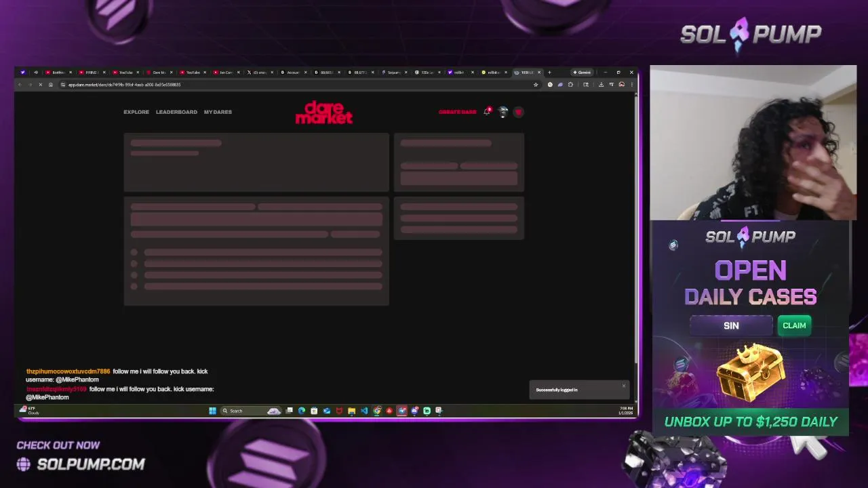Open Microsoft Store from the taskbar
This screenshot has height=488, width=868.
(x=314, y=411)
